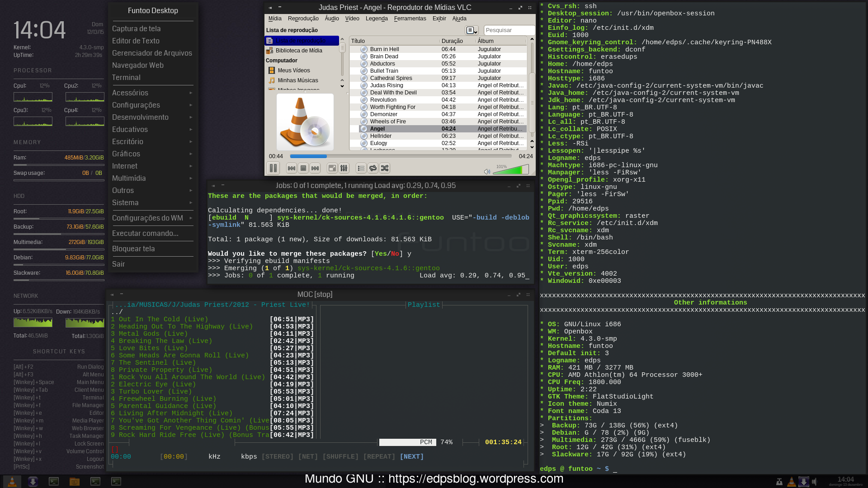
Task: Click VLC cone icon in system tray
Action: (791, 482)
